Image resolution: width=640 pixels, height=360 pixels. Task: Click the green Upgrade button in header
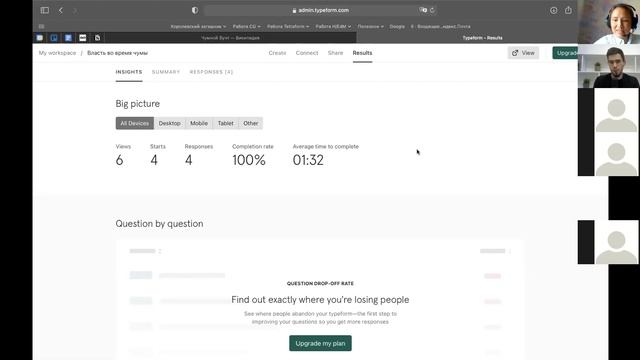click(565, 53)
